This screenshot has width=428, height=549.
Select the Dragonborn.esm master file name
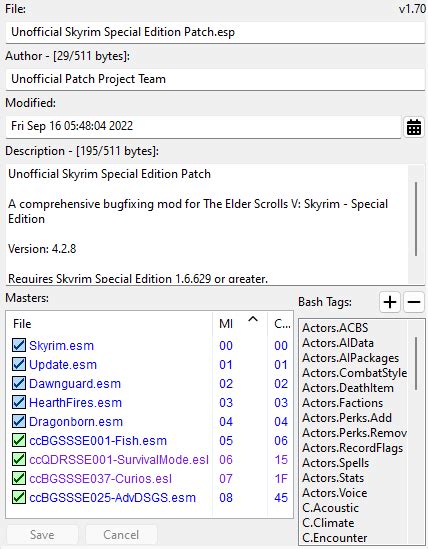click(x=76, y=422)
